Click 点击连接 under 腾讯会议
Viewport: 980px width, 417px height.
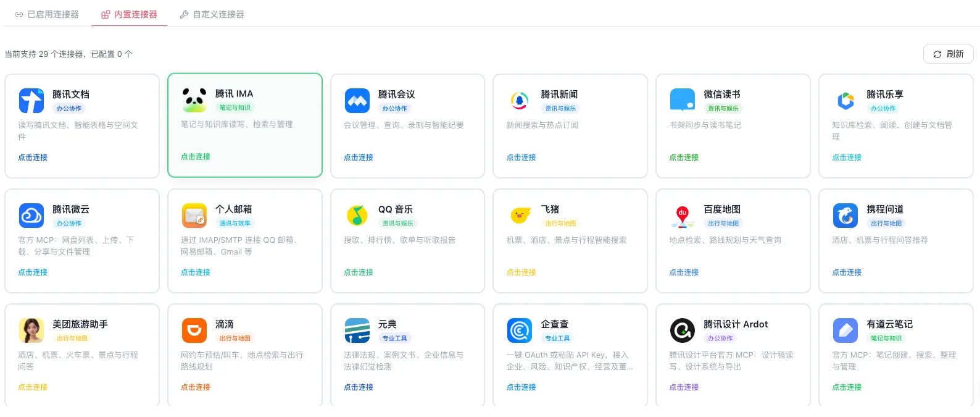tap(359, 158)
